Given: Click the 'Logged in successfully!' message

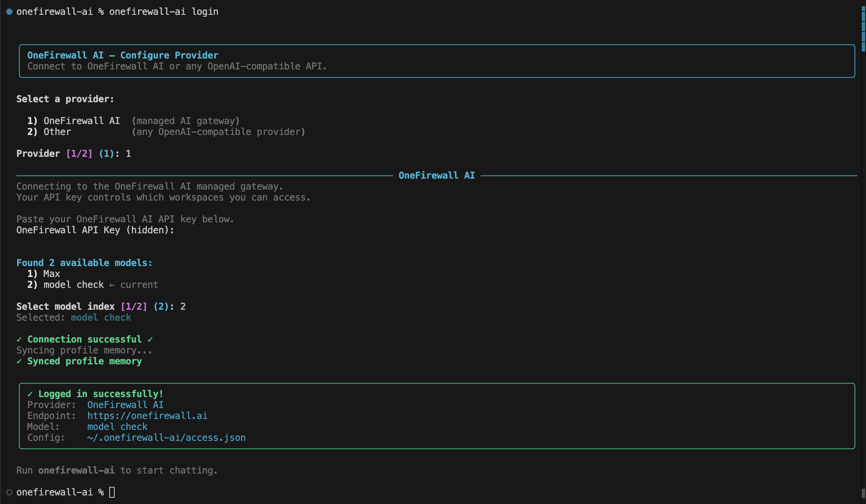Looking at the screenshot, I should point(95,394).
